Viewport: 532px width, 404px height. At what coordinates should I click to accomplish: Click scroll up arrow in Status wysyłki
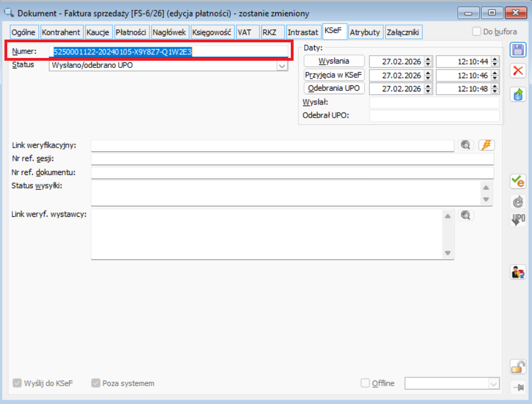pos(486,187)
